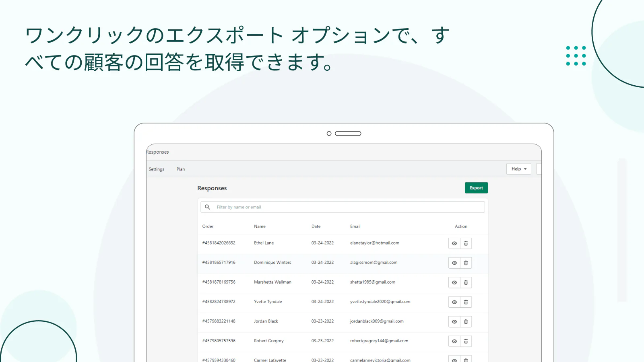Select order #4581865717916
Viewport: 644px width, 362px height.
pyautogui.click(x=219, y=263)
